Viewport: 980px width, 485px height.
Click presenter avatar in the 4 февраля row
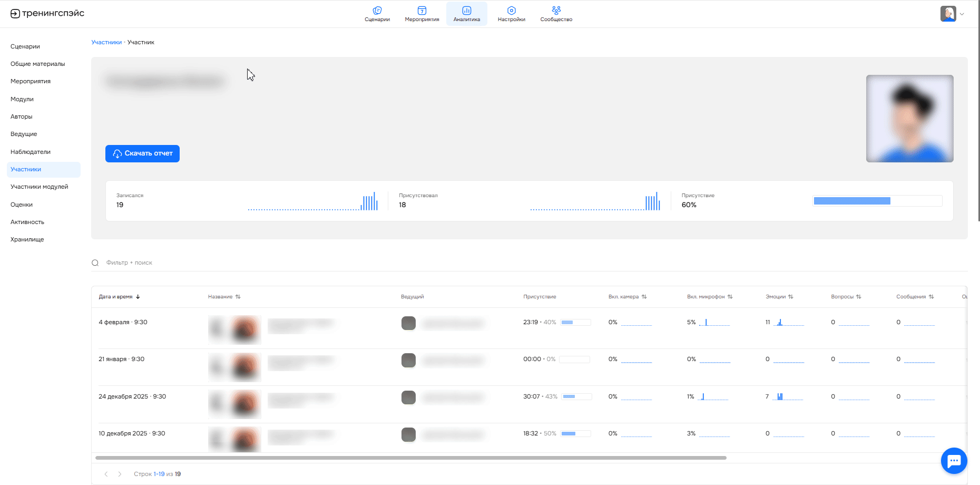[408, 323]
